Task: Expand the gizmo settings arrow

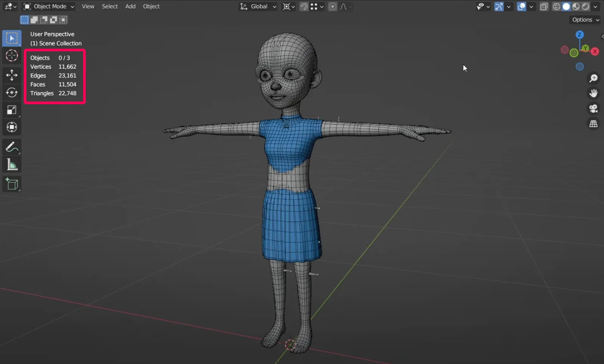Action: [509, 6]
